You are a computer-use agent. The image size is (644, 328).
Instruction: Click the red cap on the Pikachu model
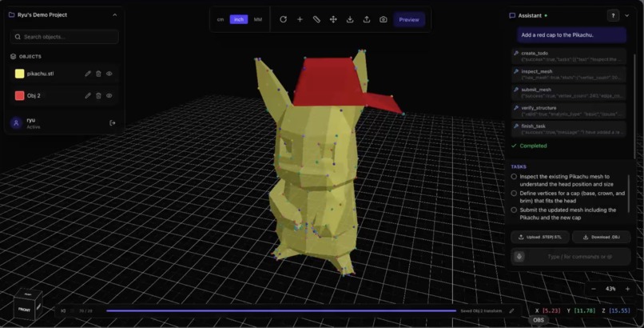[328, 82]
